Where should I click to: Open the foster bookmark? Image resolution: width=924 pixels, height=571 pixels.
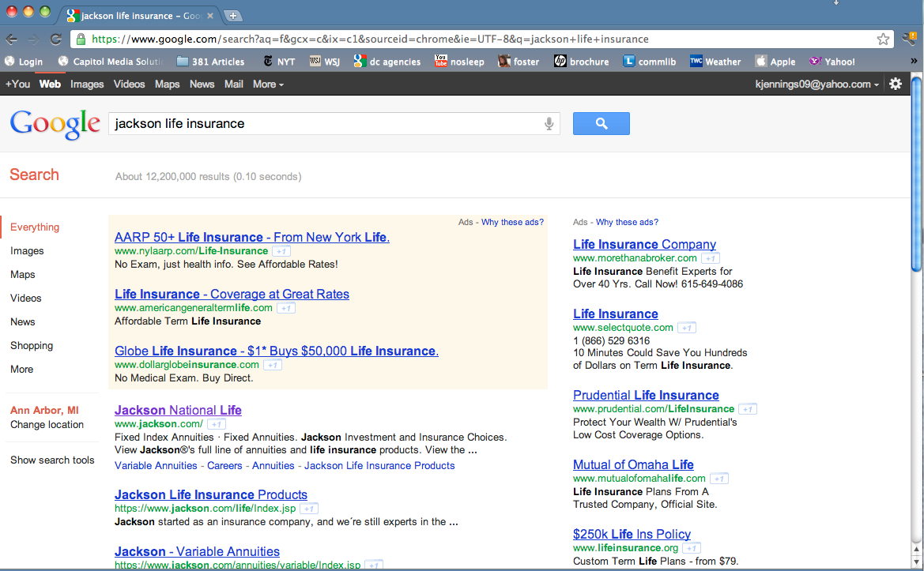tap(519, 62)
